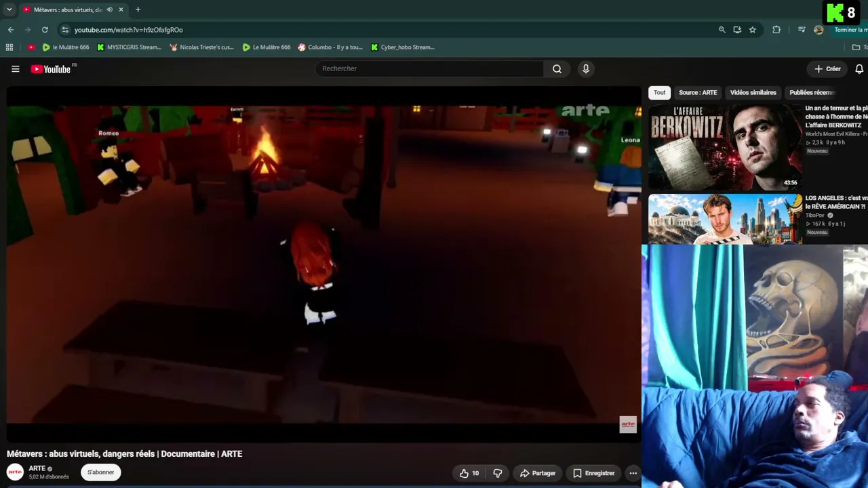Open the 'LOS ANGELES' video title
The width and height of the screenshot is (868, 488).
tap(836, 202)
